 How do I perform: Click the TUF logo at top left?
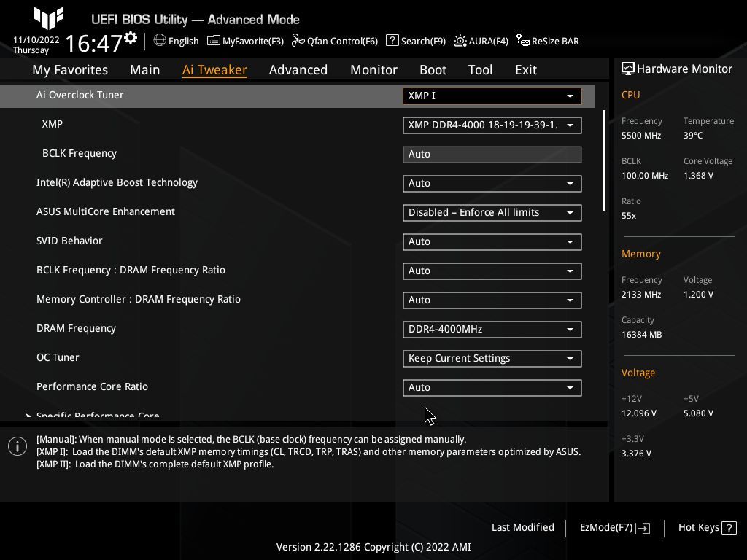(48, 18)
